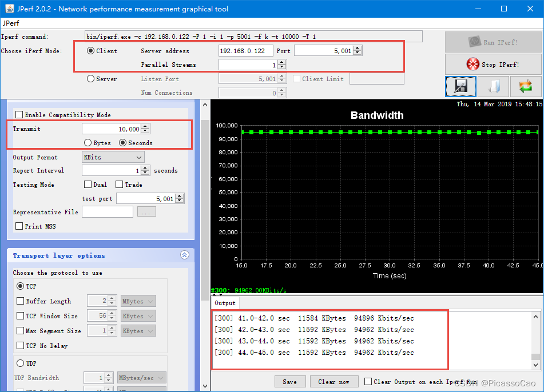Screen dimensions: 544x392
Task: Check the Print MSS option
Action: click(19, 226)
